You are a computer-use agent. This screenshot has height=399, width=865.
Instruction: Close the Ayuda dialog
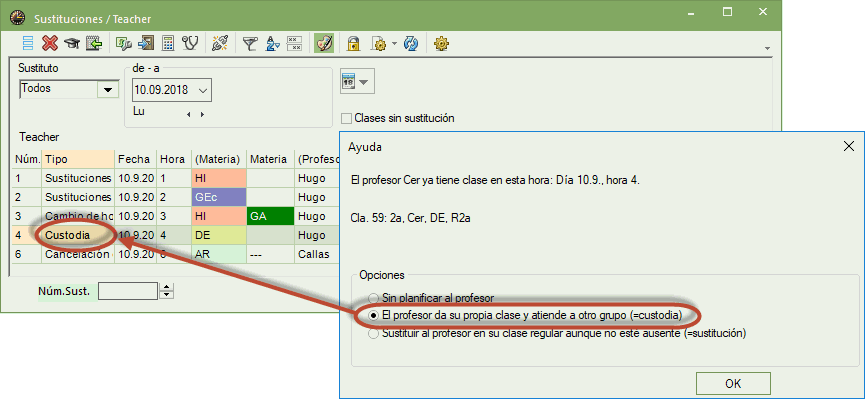point(848,146)
